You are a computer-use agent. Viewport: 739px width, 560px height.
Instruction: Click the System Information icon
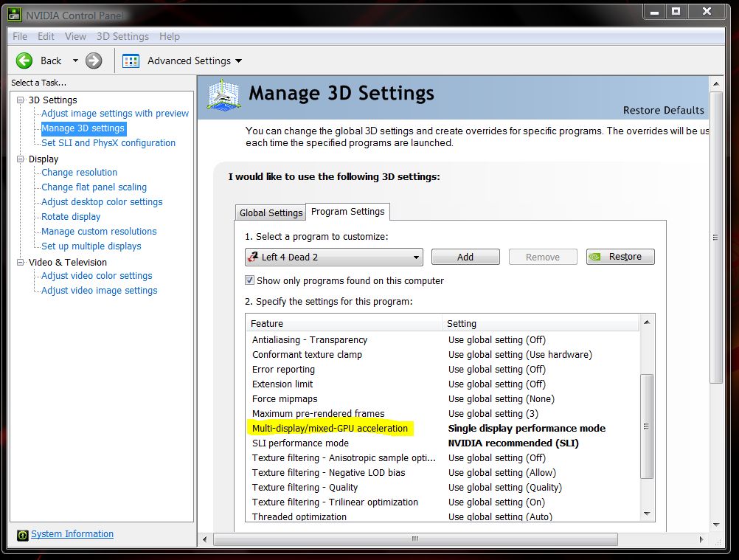click(x=23, y=535)
